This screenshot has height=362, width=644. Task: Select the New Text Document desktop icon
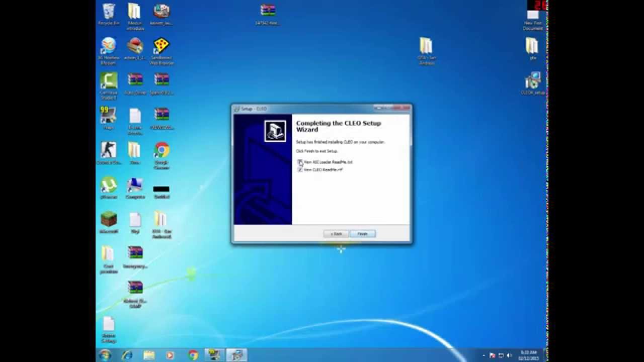(533, 20)
